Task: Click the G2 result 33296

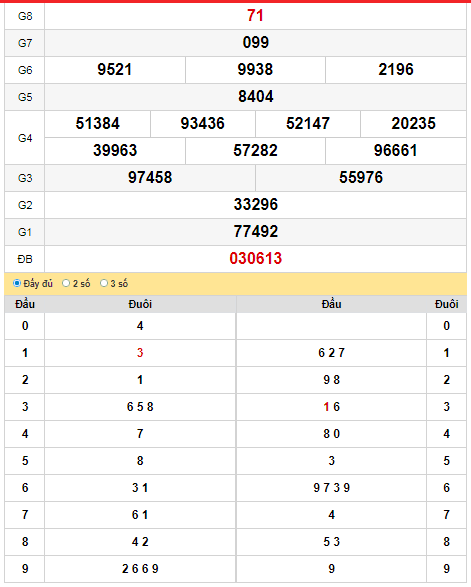Action: [255, 205]
